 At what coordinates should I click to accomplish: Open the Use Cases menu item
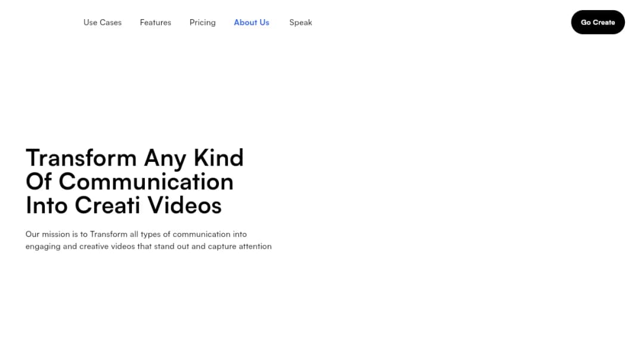pyautogui.click(x=103, y=23)
